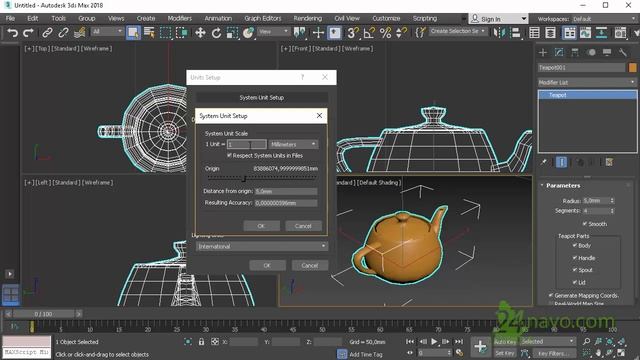Click the Origin slider handle
The image size is (640, 360).
(244, 178)
